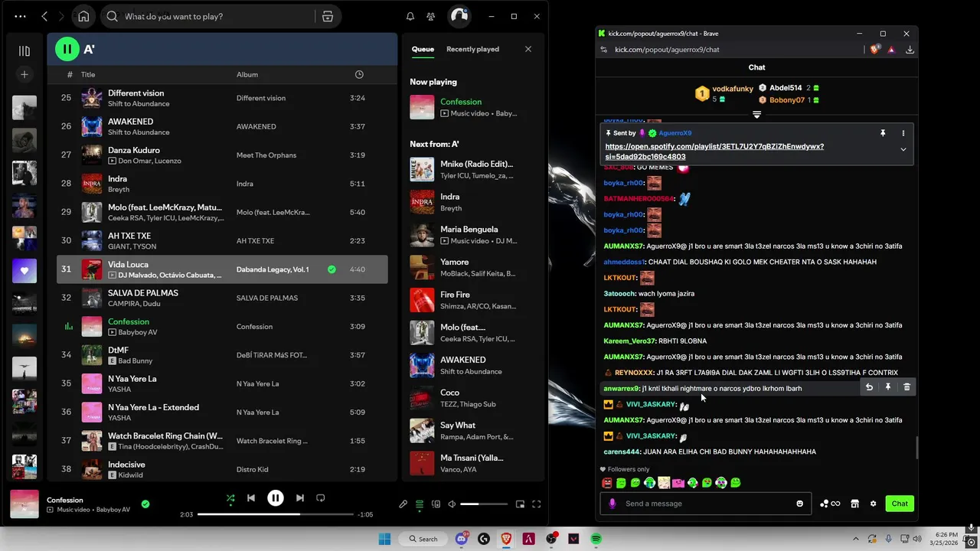
Task: Pause playback in the bottom player bar
Action: (x=276, y=497)
